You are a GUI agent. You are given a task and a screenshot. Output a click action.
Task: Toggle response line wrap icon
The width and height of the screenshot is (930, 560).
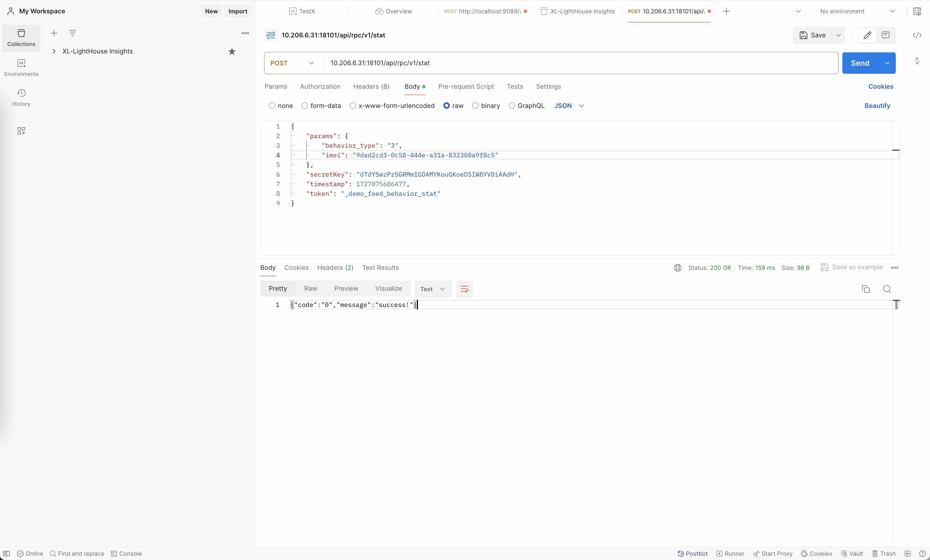tap(464, 289)
